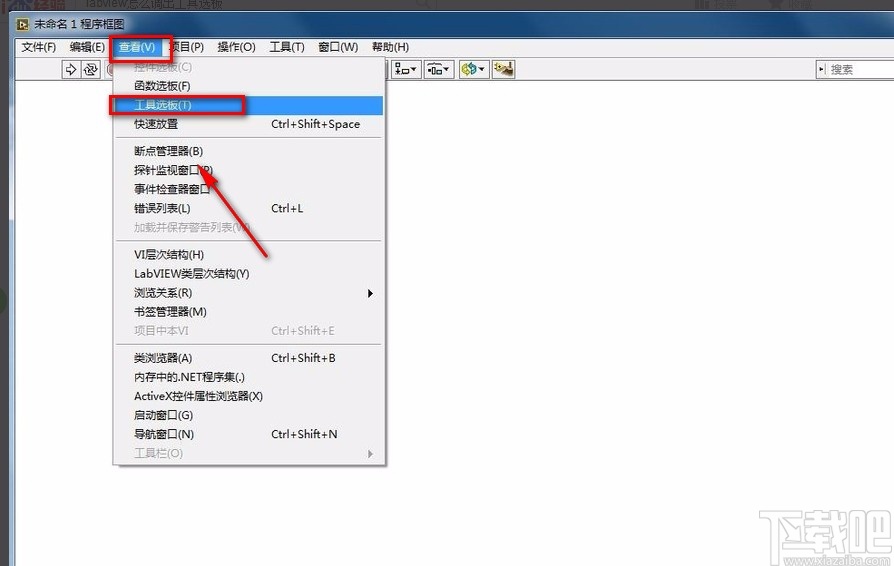Open VI层次结构(H) from the menu
This screenshot has width=894, height=566.
tap(249, 255)
